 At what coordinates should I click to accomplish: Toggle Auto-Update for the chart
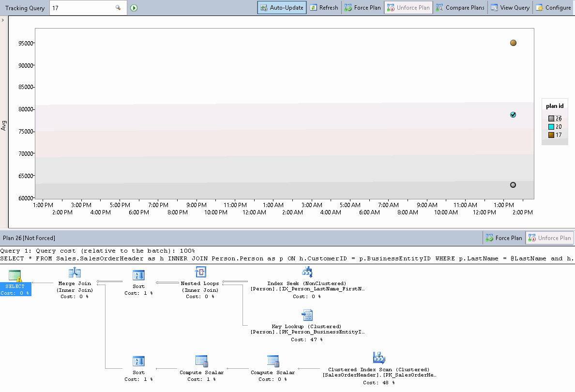[282, 7]
